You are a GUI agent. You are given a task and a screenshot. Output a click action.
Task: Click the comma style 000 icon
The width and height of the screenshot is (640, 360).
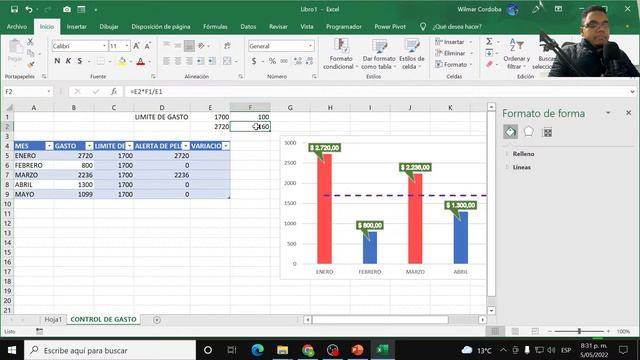(284, 61)
